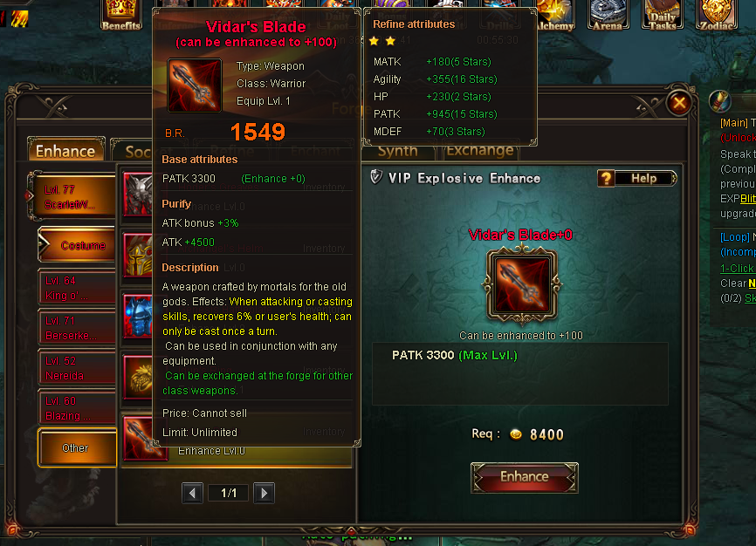Switch to the Enhance tab
The height and width of the screenshot is (546, 756).
point(66,150)
